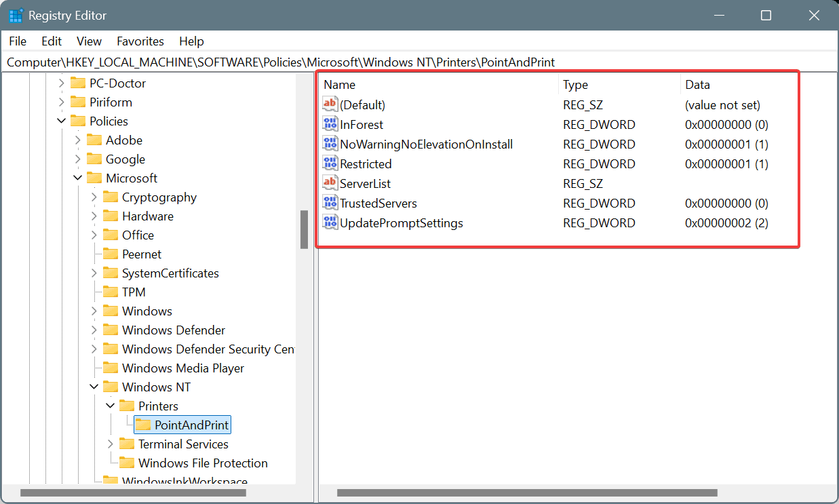Expand the Cryptography key
This screenshot has height=504, width=839.
(94, 197)
